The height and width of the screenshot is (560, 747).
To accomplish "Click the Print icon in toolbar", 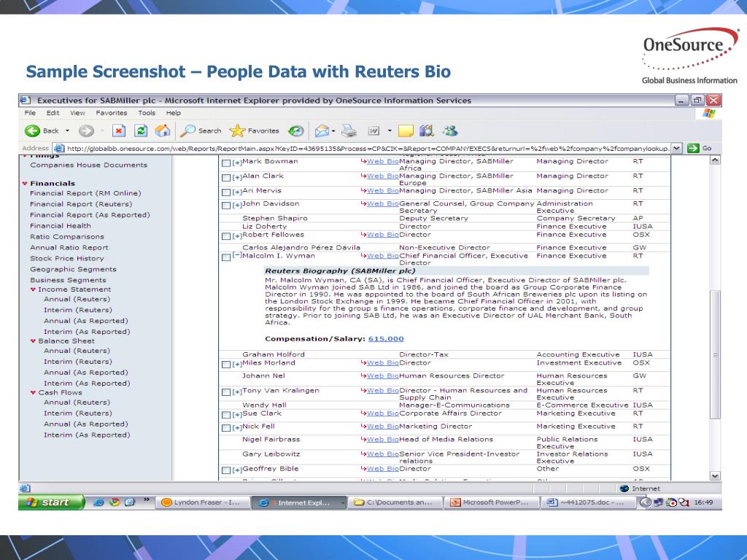I will 349,131.
